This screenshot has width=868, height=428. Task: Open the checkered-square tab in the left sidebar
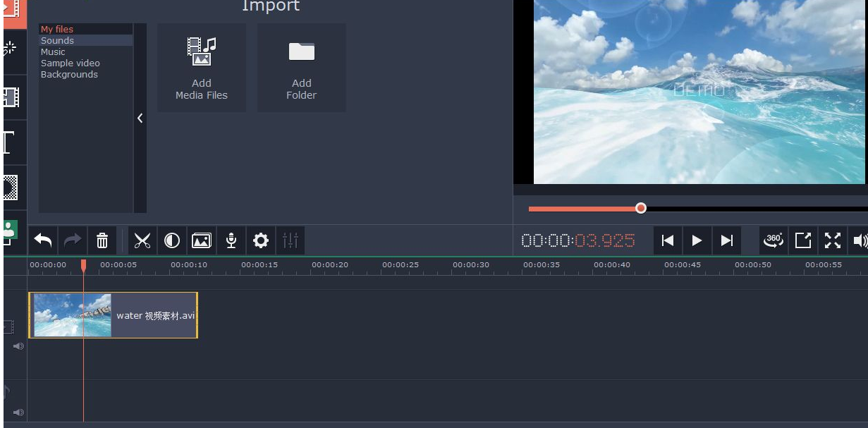pos(12,188)
